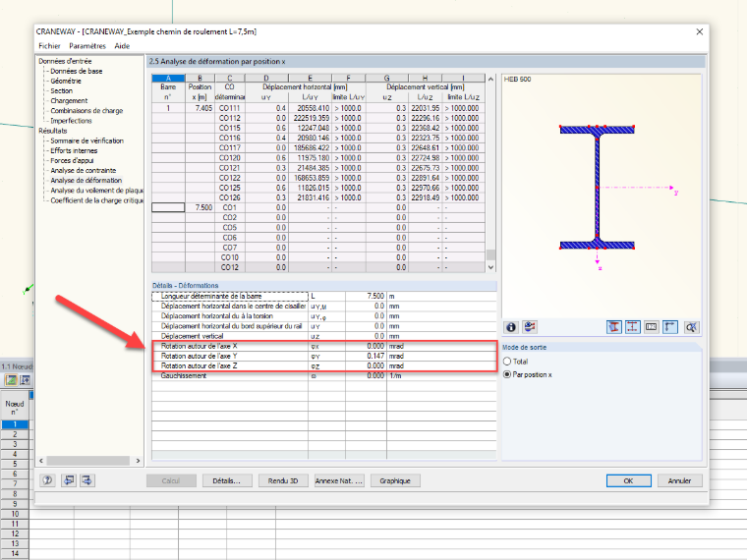
Task: Select Combinaisons de charge tree item
Action: [86, 111]
